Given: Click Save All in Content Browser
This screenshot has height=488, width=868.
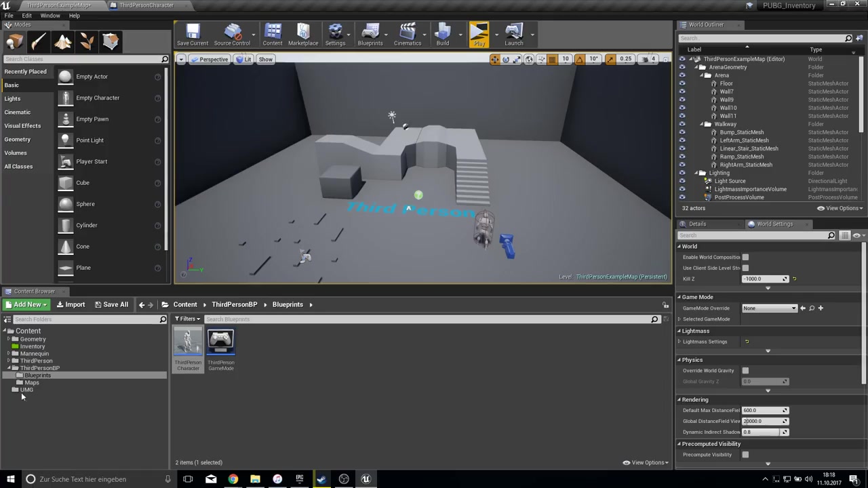Looking at the screenshot, I should point(111,305).
